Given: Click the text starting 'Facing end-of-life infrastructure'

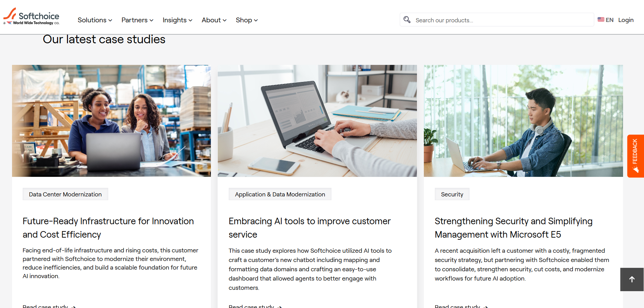Looking at the screenshot, I should (x=111, y=263).
